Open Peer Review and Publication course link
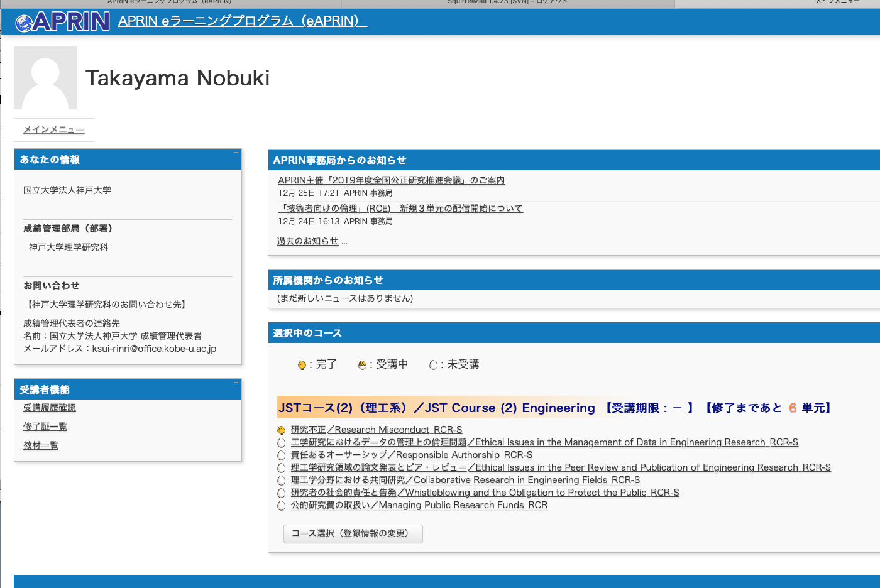 point(561,467)
